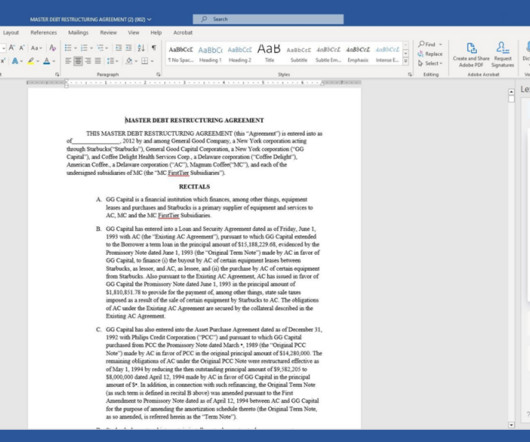Open line and paragraph spacing options
The height and width of the screenshot is (442, 530).
(112, 61)
